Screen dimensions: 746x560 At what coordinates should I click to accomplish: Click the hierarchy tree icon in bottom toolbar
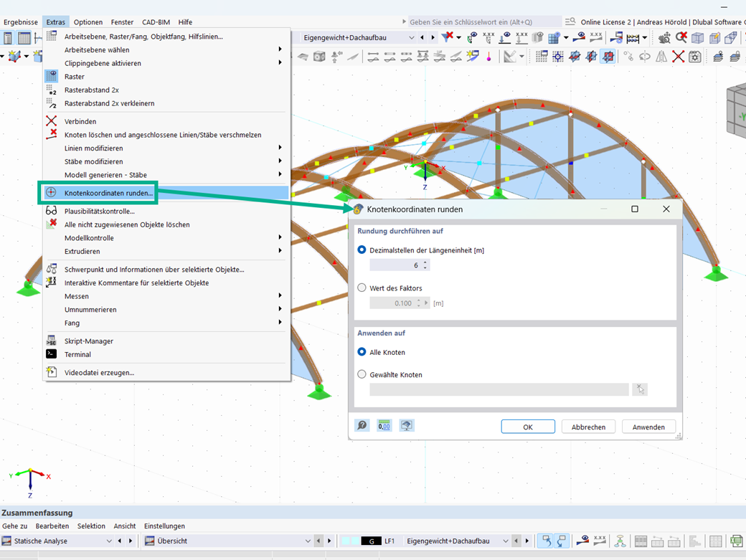[620, 541]
